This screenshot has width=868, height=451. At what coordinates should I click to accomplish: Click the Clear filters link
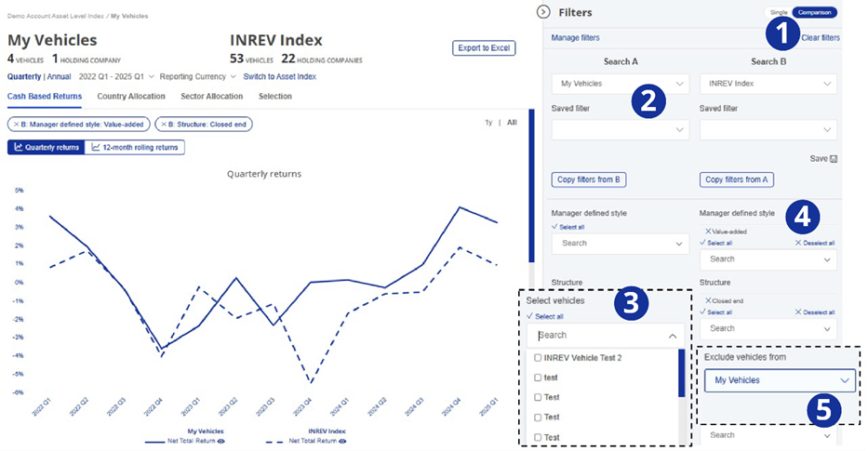click(820, 38)
